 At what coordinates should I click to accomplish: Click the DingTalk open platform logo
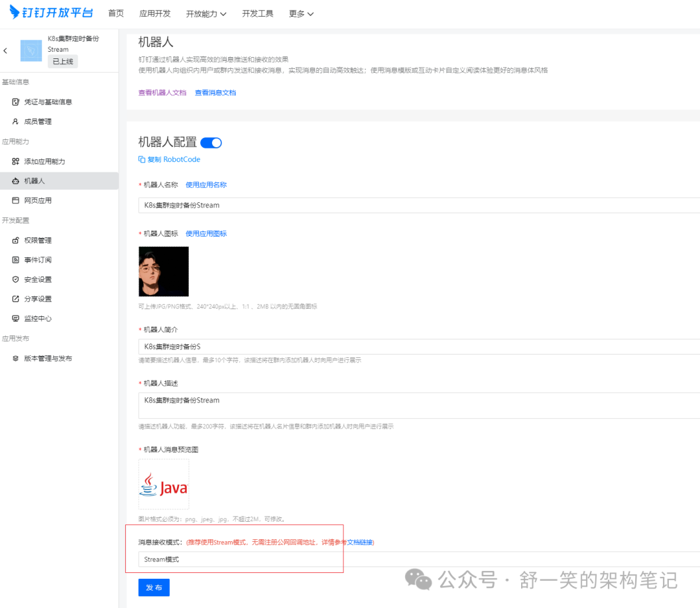[x=51, y=12]
